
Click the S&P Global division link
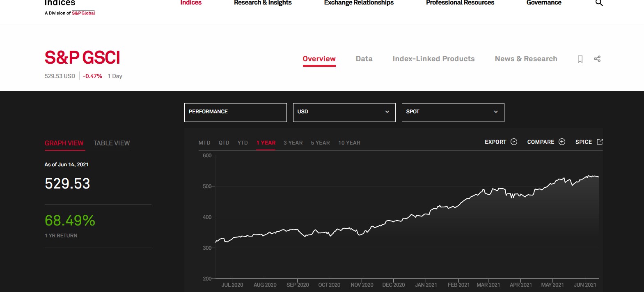click(x=83, y=13)
